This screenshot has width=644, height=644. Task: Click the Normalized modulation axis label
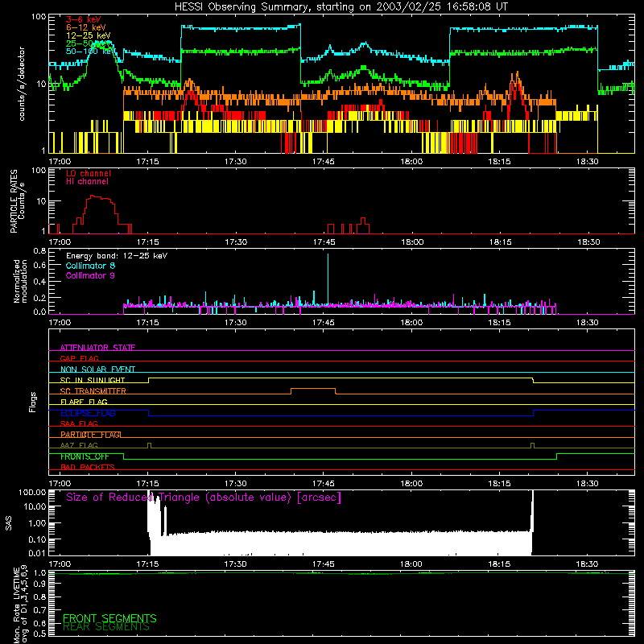click(x=20, y=281)
